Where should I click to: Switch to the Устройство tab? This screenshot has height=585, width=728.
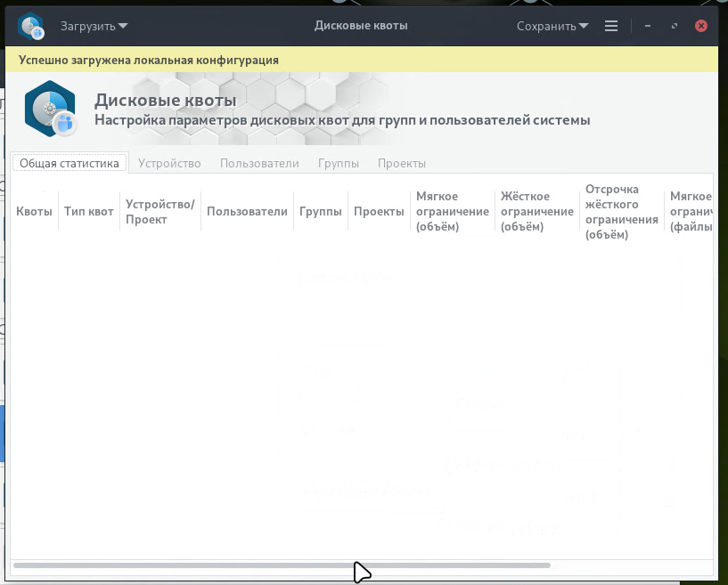click(x=169, y=163)
